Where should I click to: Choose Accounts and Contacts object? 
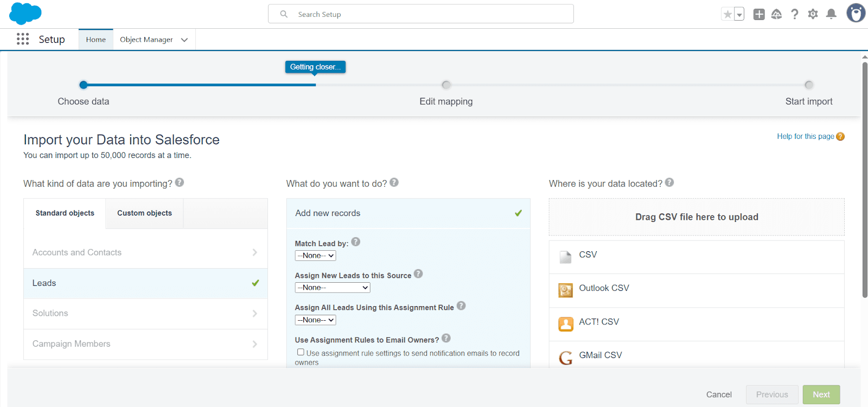[x=145, y=252]
